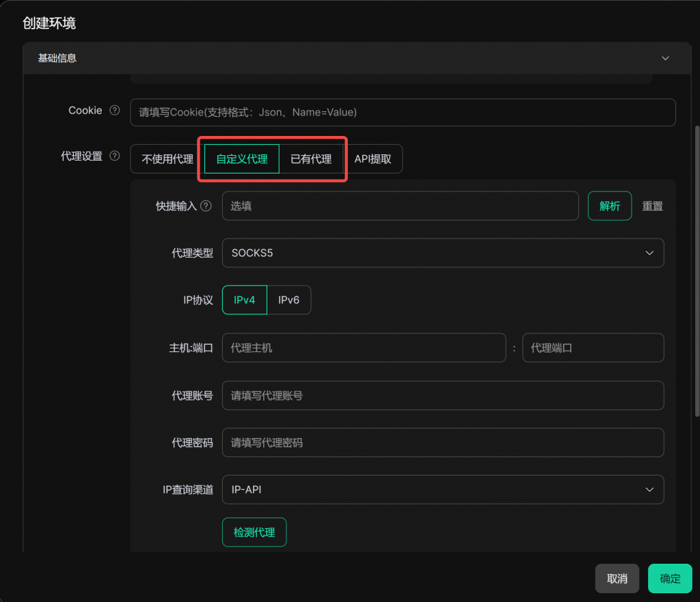The width and height of the screenshot is (700, 602).
Task: Select the 不使用代理 option
Action: tap(167, 159)
